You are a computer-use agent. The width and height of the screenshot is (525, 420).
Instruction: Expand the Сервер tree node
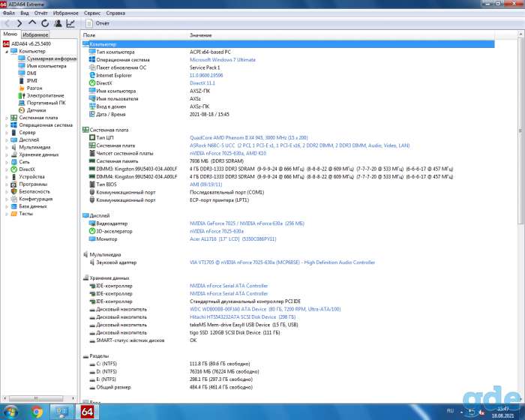pos(6,133)
